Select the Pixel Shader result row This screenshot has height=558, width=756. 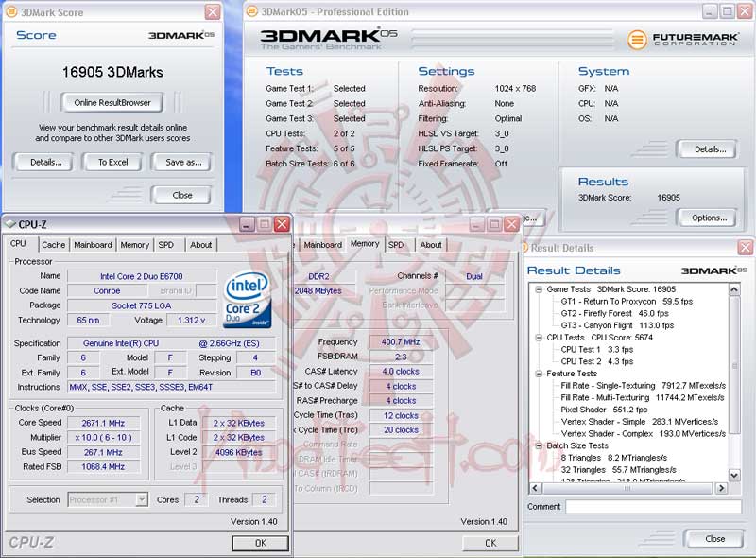tap(604, 410)
